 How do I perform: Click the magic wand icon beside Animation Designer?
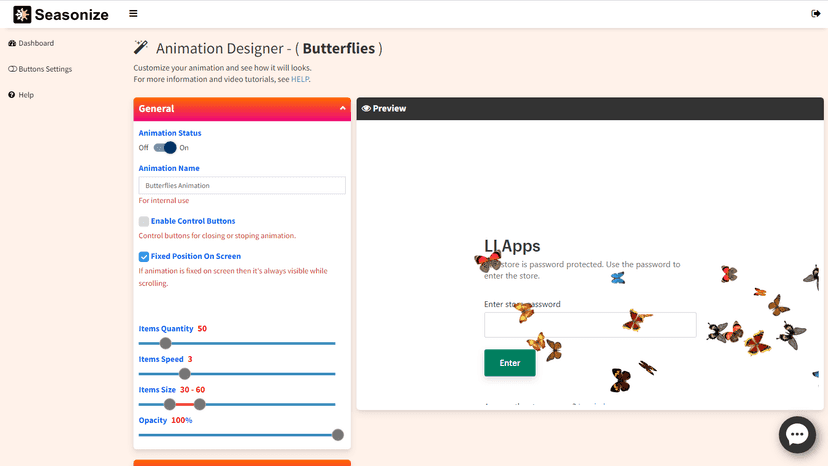point(140,48)
